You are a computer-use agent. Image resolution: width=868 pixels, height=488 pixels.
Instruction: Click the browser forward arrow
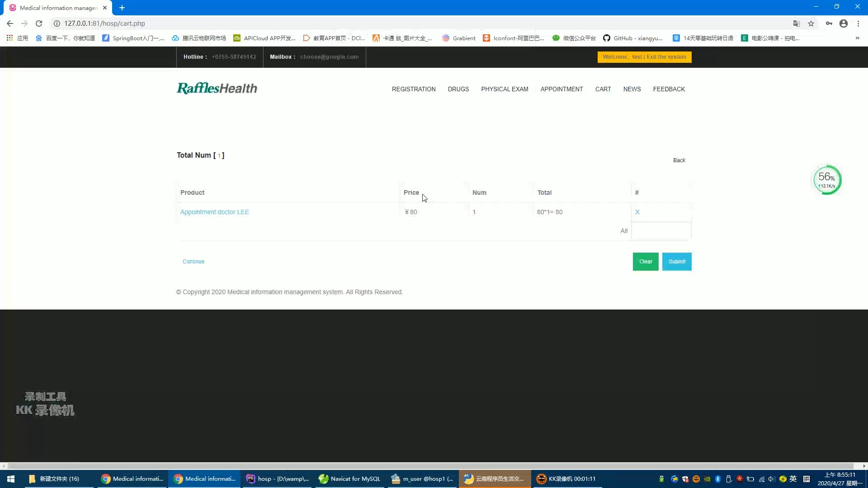[24, 23]
